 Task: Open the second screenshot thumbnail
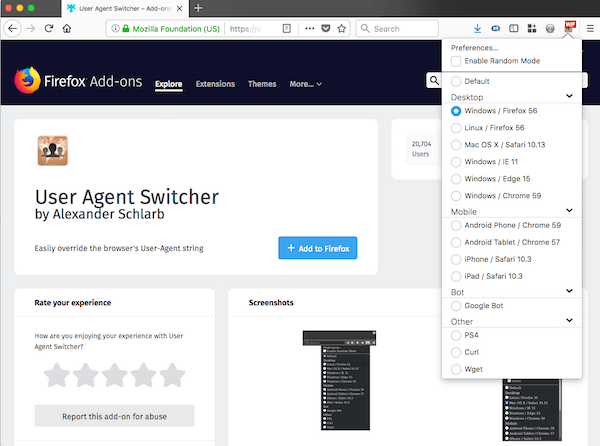click(x=532, y=410)
